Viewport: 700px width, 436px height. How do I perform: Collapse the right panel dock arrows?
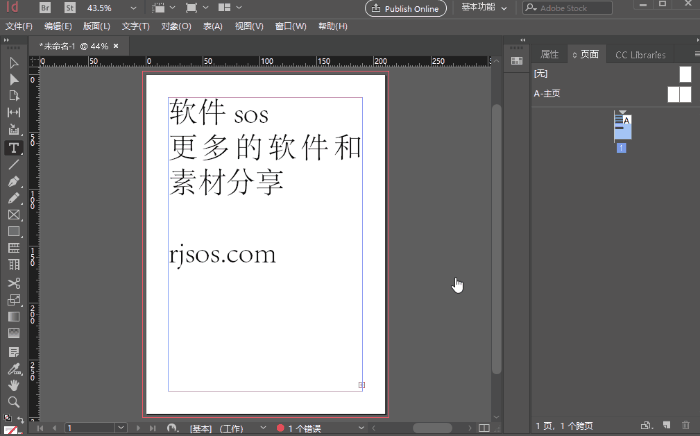697,40
